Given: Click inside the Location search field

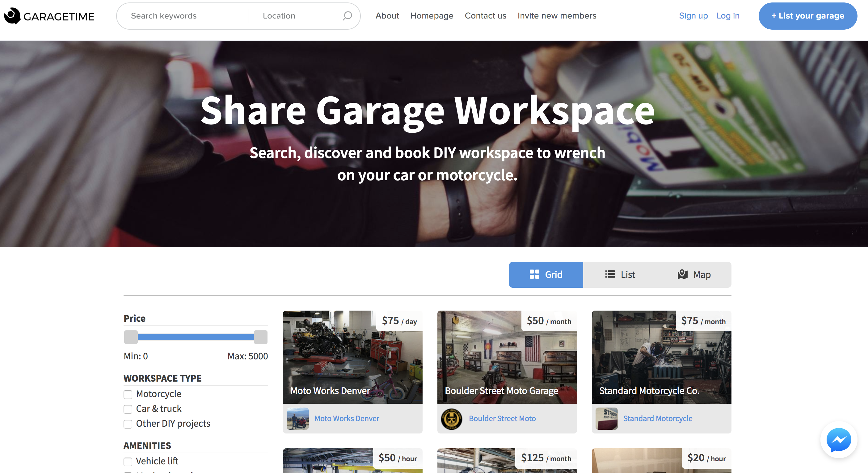Looking at the screenshot, I should tap(293, 15).
